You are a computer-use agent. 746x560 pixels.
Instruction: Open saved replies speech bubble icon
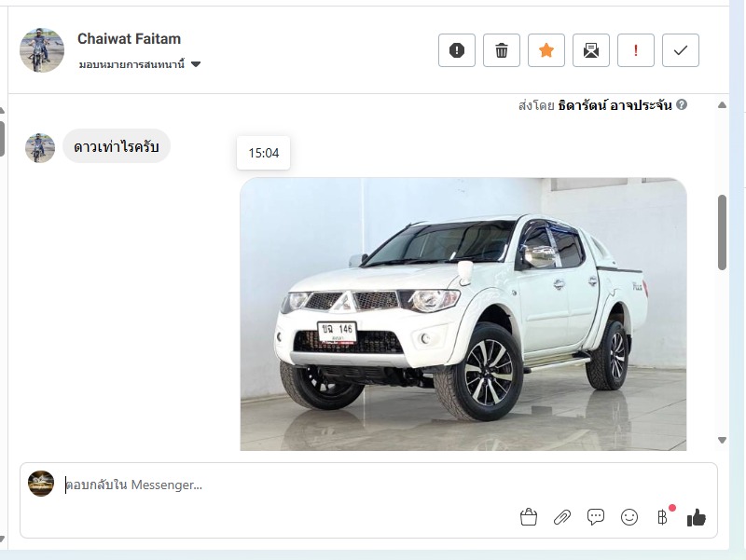point(596,517)
